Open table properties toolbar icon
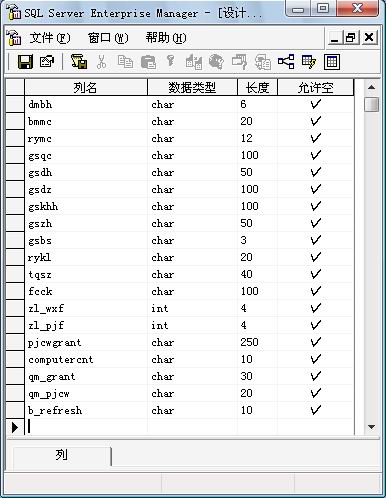 pos(47,62)
